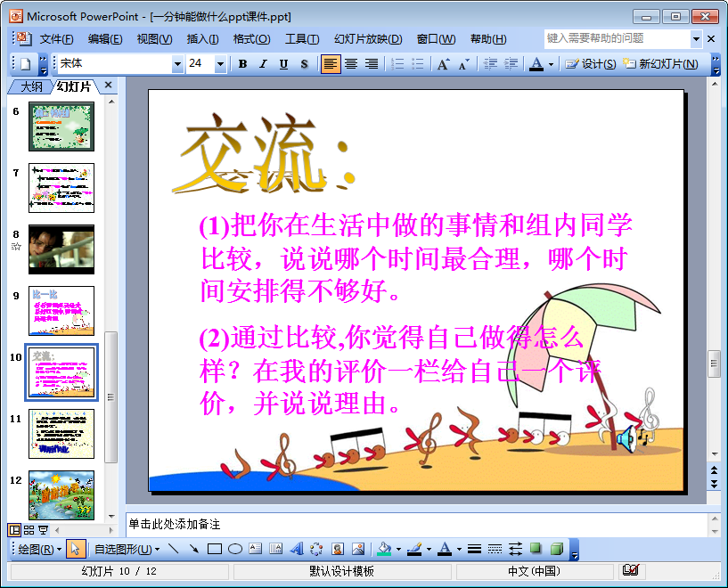The height and width of the screenshot is (588, 728).
Task: Open the 工具(T) menu
Action: click(x=302, y=39)
